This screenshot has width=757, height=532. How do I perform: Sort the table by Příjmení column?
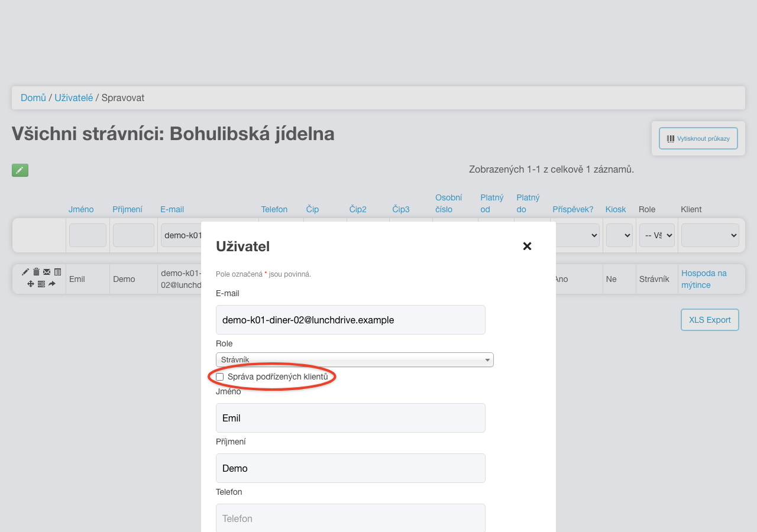pos(127,209)
